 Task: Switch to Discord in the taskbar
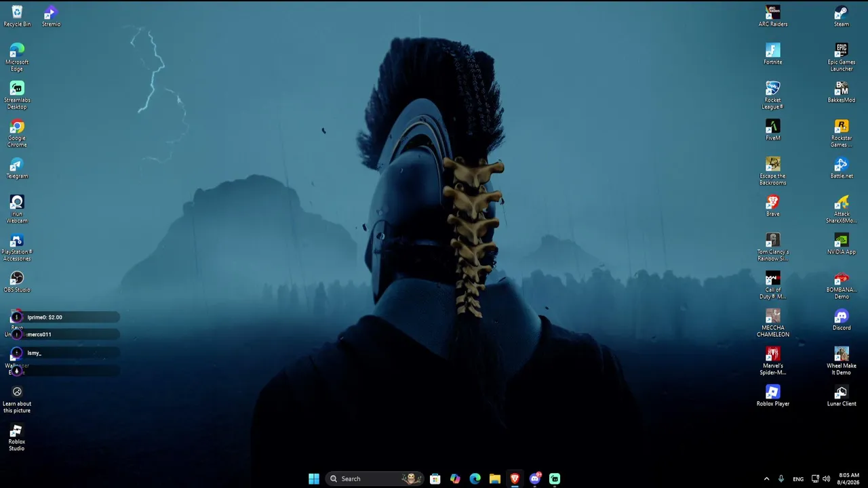tap(535, 479)
